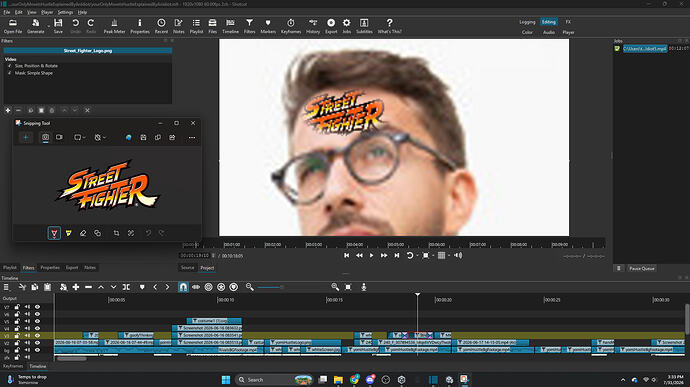
Task: Open the Notes panel from main toolbar
Action: coord(179,26)
